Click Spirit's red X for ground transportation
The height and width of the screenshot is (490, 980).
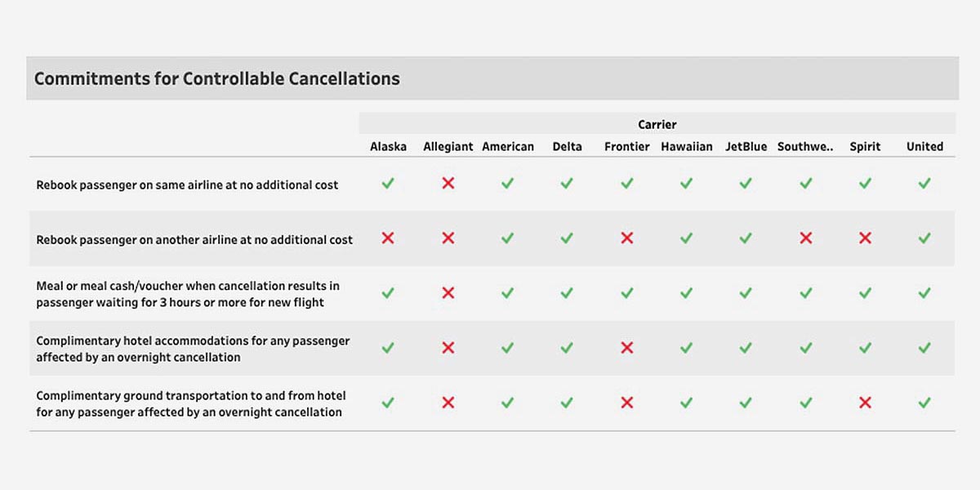(x=866, y=403)
